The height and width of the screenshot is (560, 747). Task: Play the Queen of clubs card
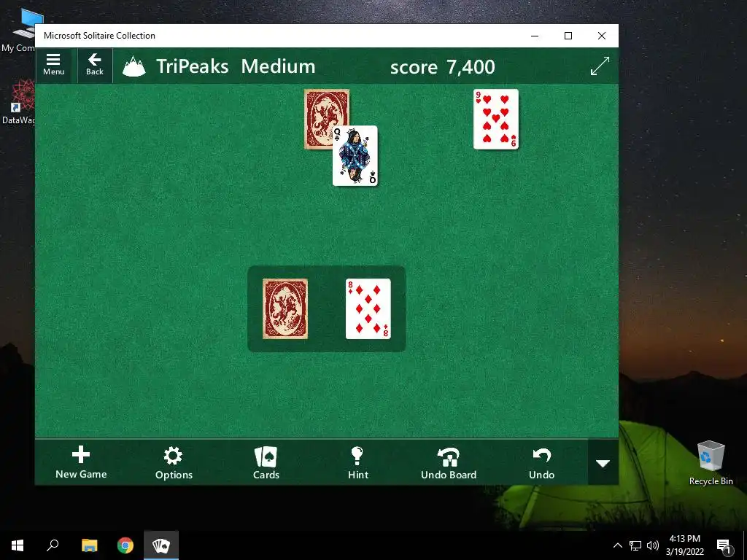tap(355, 156)
